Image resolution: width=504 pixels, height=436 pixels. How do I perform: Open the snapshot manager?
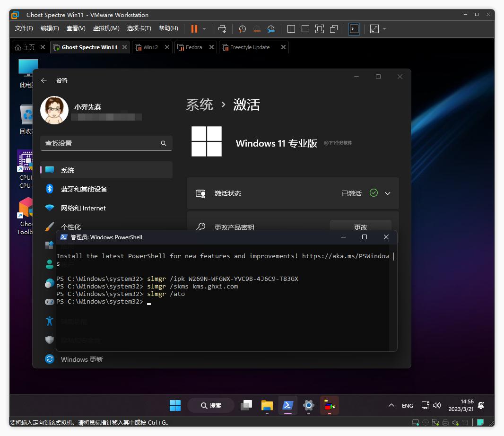tap(271, 29)
